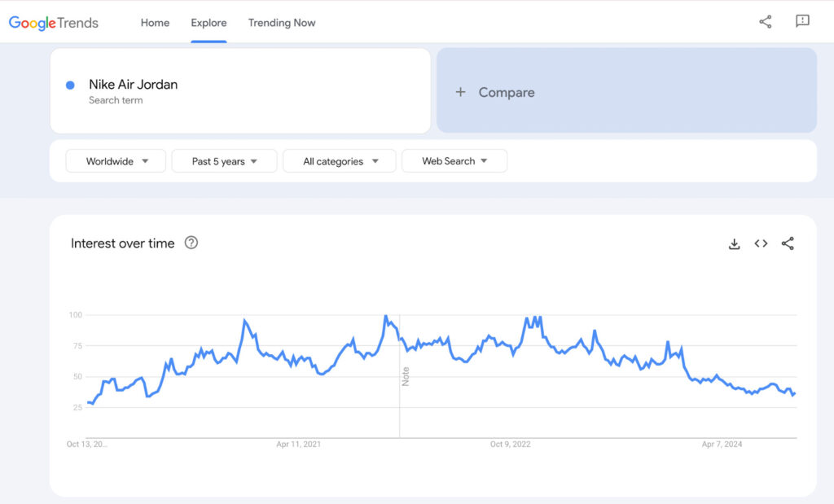Select the peak point on the trend line
This screenshot has width=834, height=504.
384,313
